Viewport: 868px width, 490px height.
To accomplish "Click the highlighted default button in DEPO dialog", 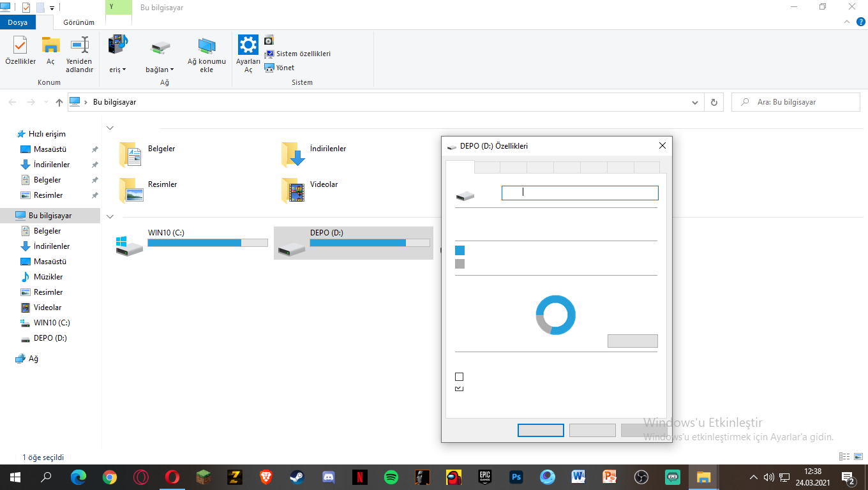I will click(x=541, y=430).
